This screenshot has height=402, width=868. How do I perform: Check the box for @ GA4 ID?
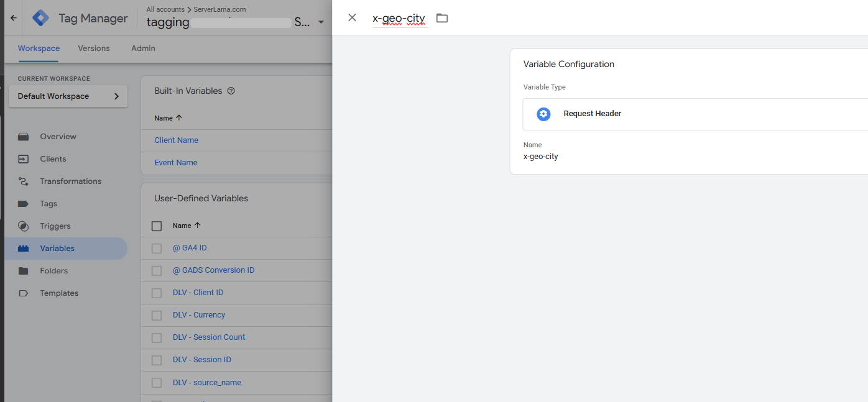pos(157,249)
